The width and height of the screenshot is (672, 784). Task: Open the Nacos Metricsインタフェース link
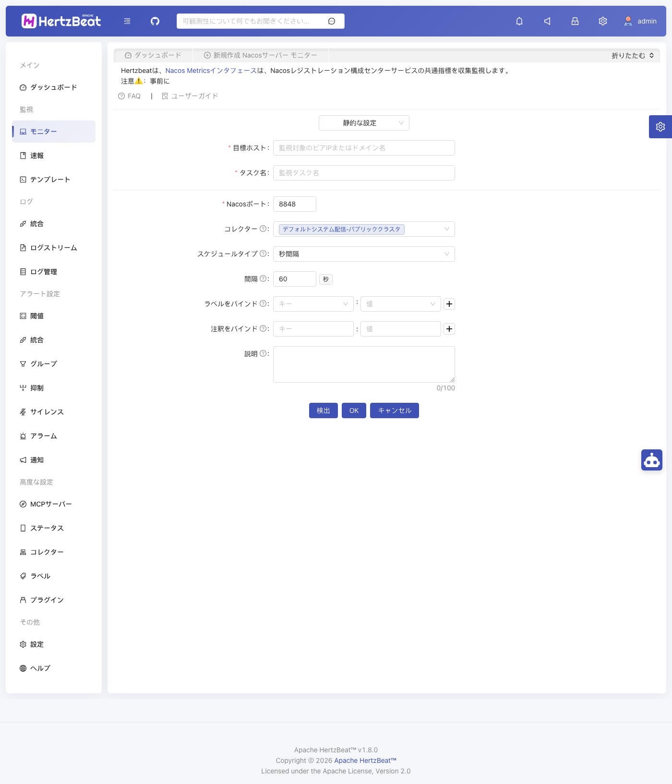tap(211, 71)
